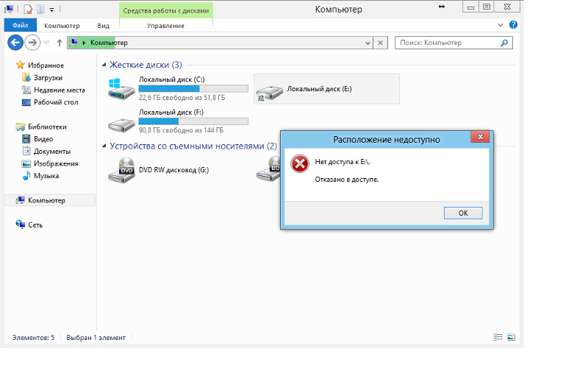Expand the address bar history dropdown
Viewport: 588px width, 368px height.
tap(368, 43)
